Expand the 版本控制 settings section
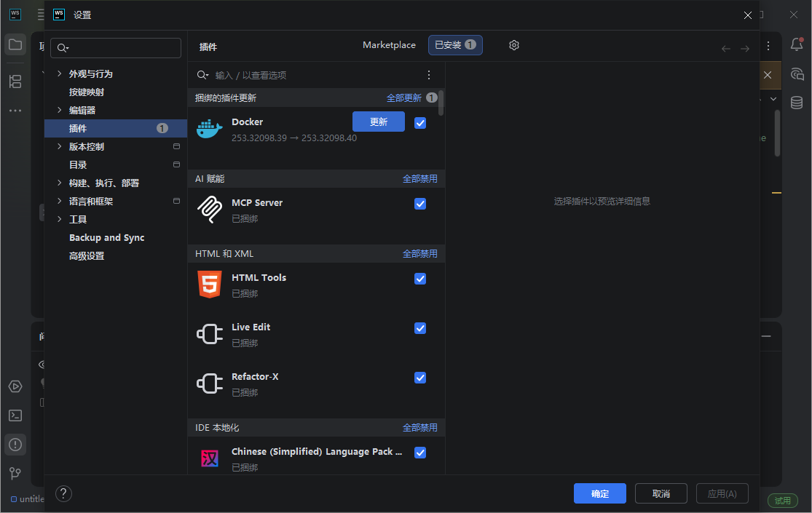This screenshot has width=812, height=513. [x=60, y=146]
